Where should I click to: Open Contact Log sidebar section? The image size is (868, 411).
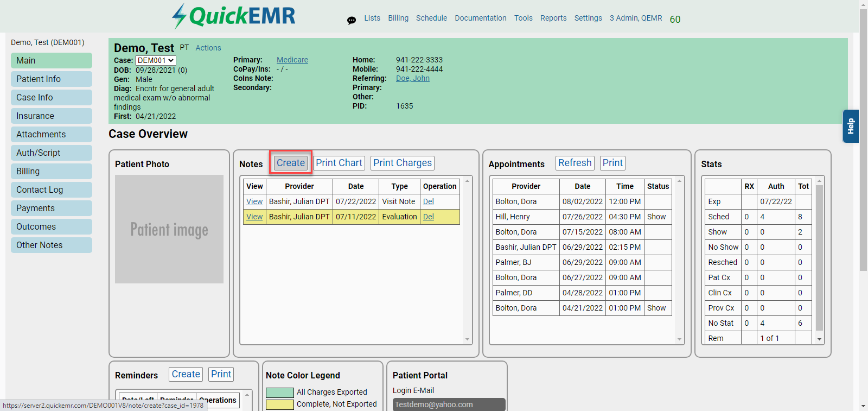click(52, 189)
